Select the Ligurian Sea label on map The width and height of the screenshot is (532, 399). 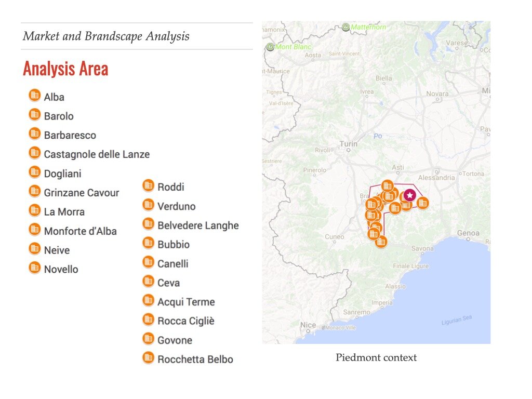[x=457, y=320]
